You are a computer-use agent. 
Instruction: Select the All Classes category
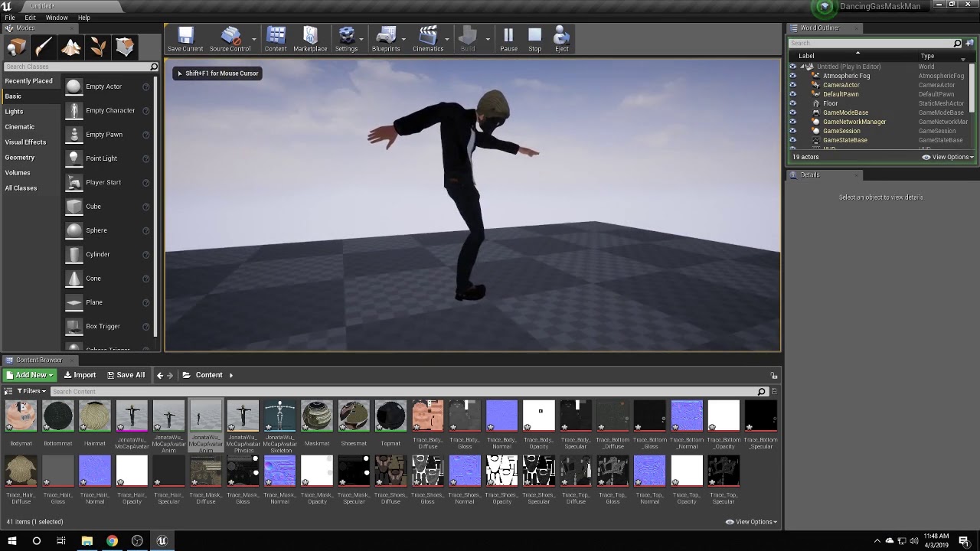click(21, 188)
